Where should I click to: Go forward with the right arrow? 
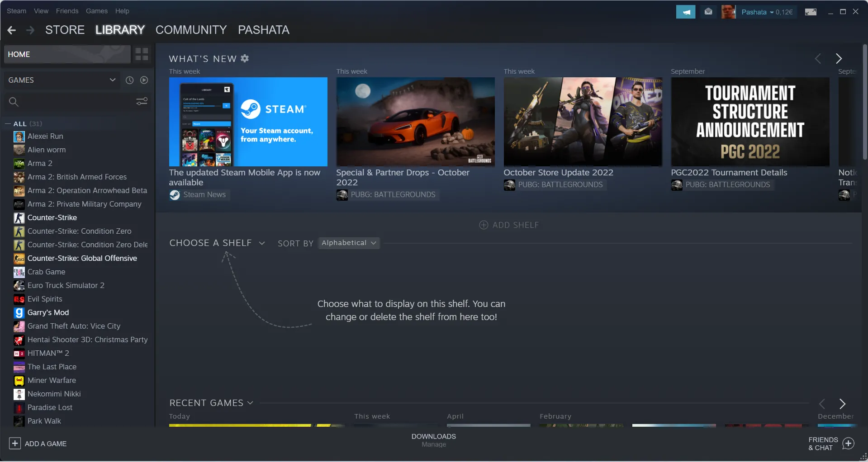(x=30, y=30)
